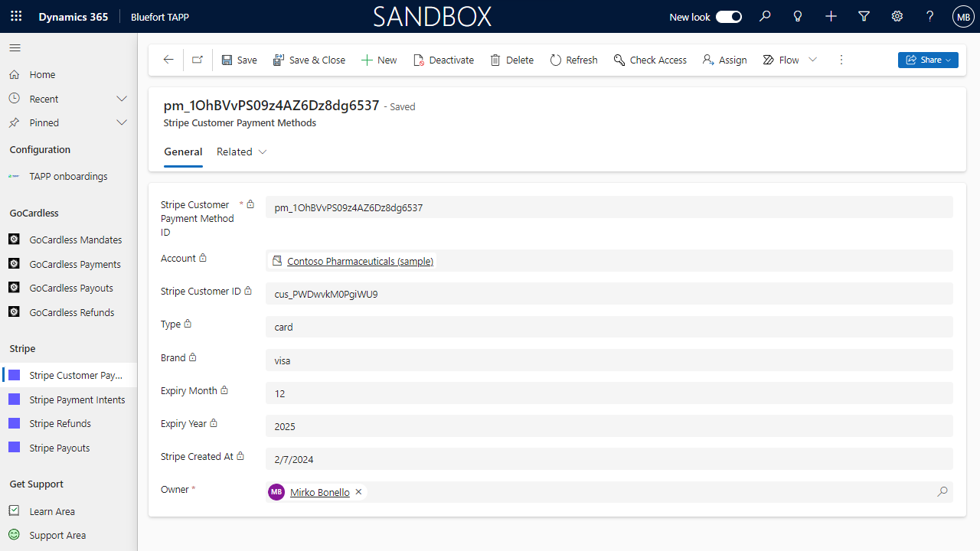
Task: Click the Owner lookup search icon
Action: (x=942, y=492)
